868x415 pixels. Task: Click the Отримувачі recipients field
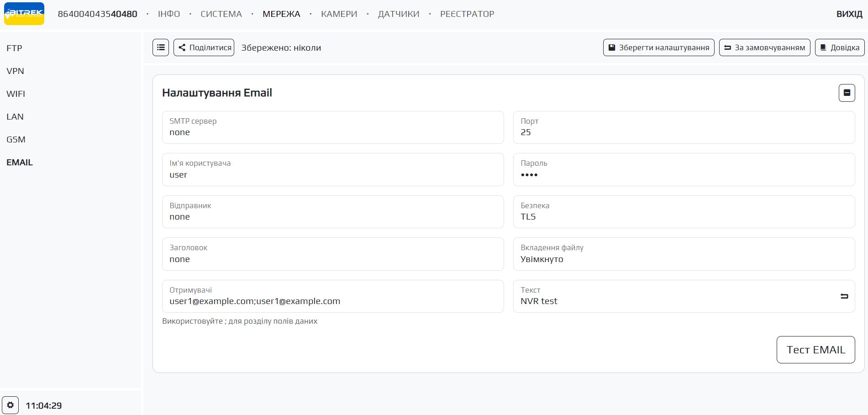[332, 301]
